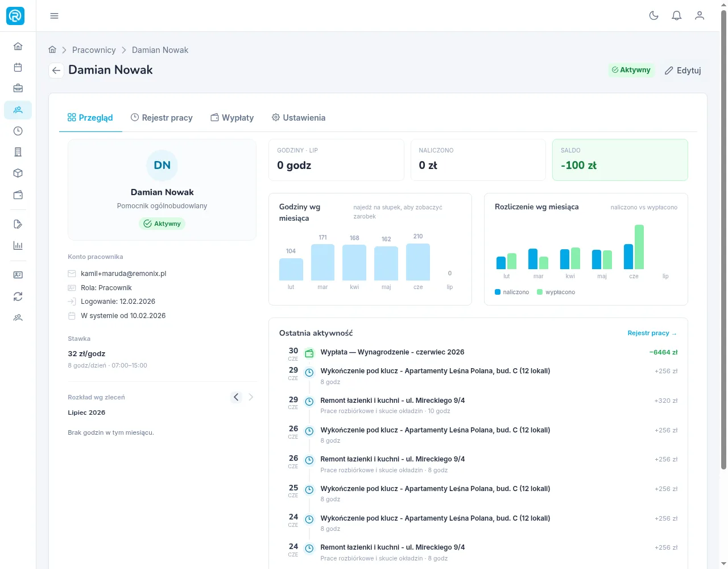728x569 pixels.
Task: Go to previous month in Rozkład wg zleceń
Action: (237, 397)
